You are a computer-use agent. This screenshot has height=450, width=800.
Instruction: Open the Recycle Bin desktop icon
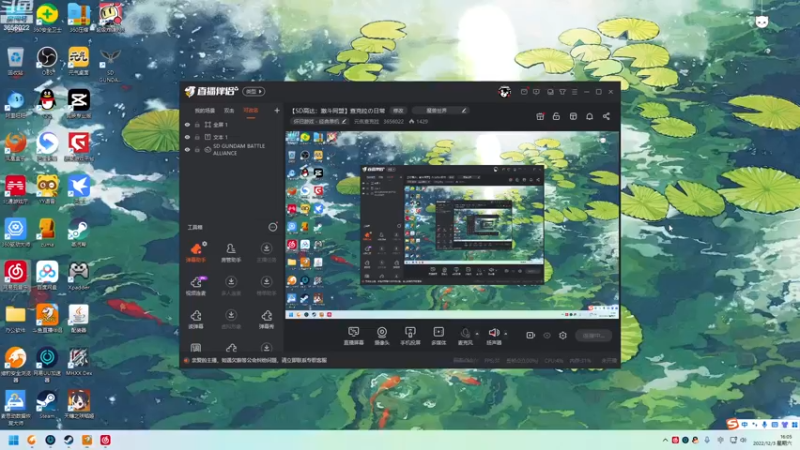point(15,61)
